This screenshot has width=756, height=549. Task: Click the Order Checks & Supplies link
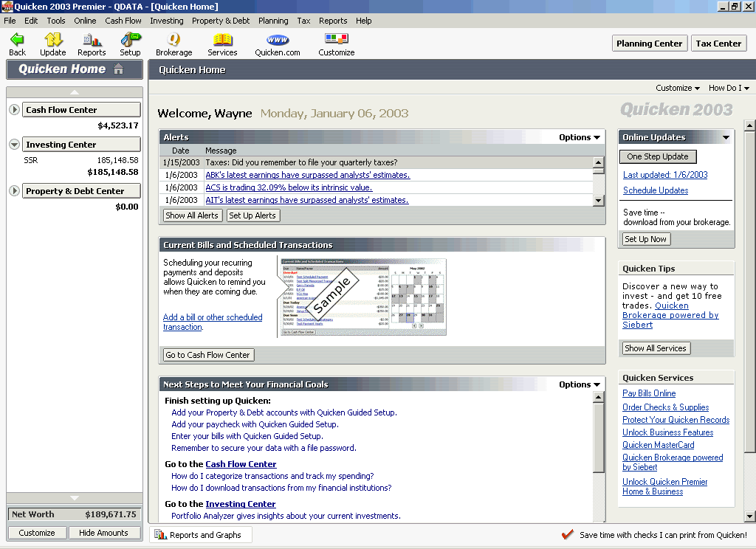click(x=665, y=407)
